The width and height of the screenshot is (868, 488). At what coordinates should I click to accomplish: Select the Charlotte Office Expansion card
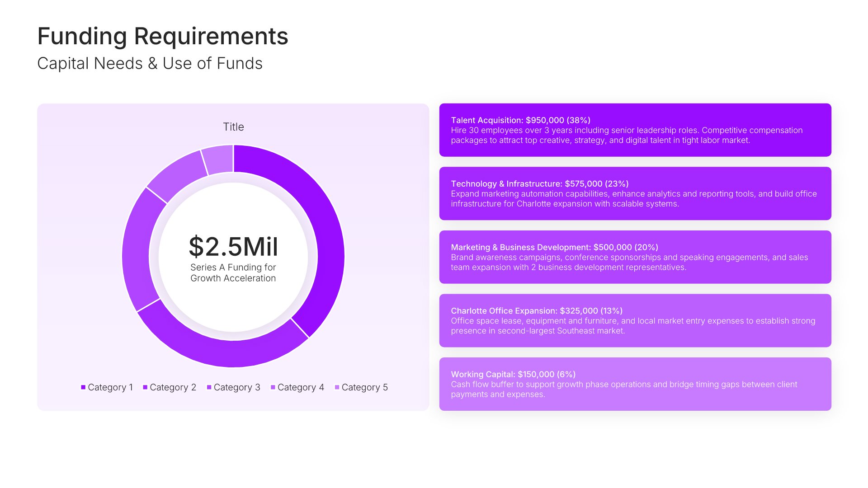pos(635,320)
